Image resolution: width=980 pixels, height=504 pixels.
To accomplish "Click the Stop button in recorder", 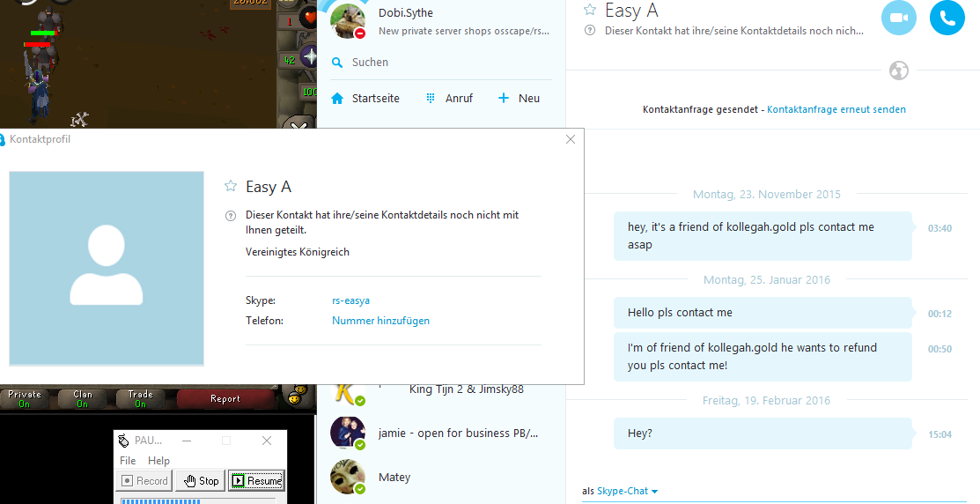I will [x=201, y=481].
